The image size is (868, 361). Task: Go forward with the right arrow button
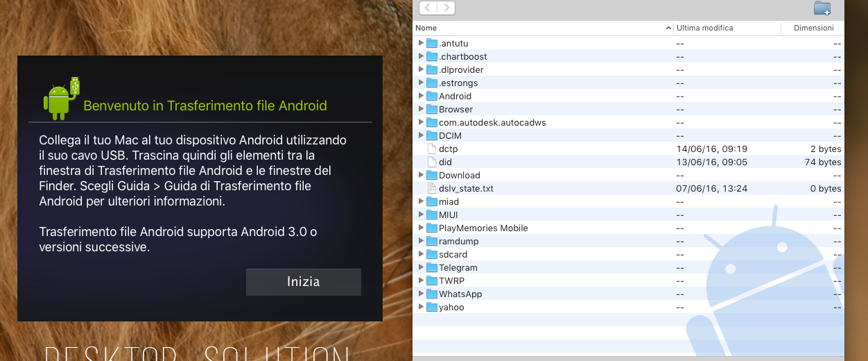[446, 8]
